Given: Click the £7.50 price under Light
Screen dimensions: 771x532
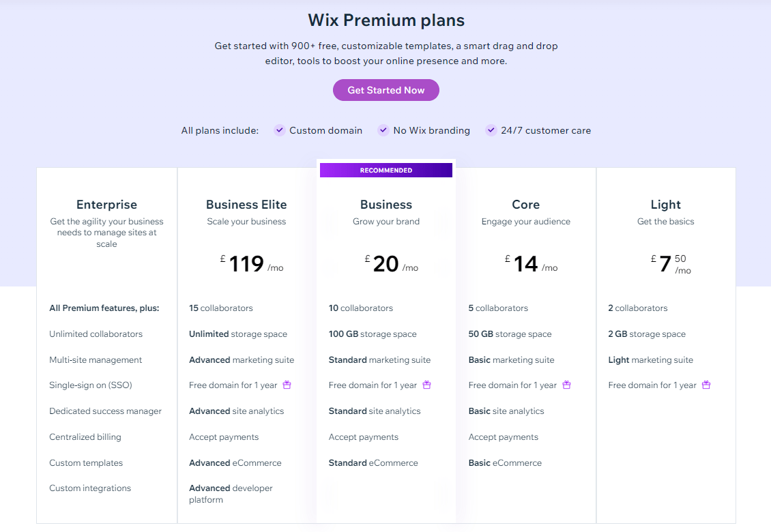Looking at the screenshot, I should coord(665,265).
